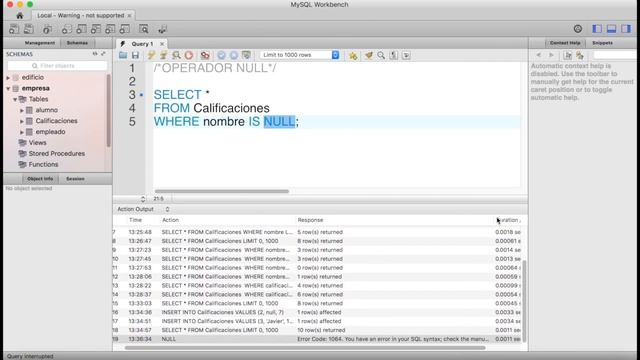Switch to the Schemas tab
Image resolution: width=640 pixels, height=360 pixels.
coord(77,43)
